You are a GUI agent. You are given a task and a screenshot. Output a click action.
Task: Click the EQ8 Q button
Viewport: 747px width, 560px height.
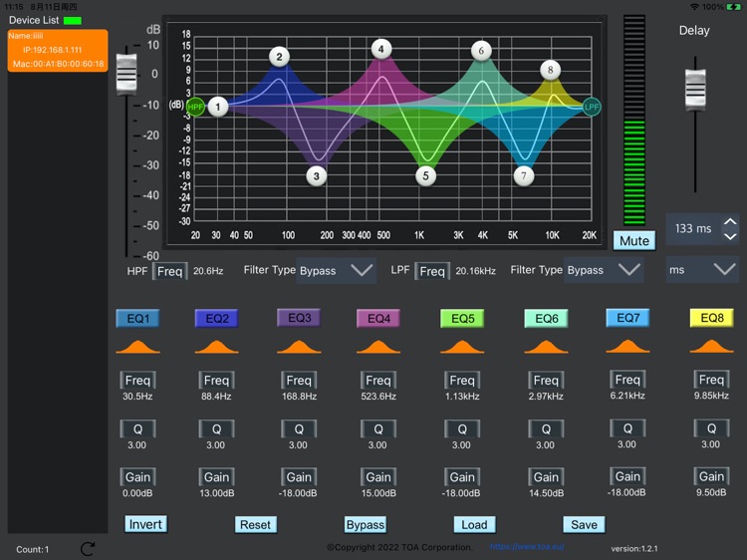pos(712,428)
